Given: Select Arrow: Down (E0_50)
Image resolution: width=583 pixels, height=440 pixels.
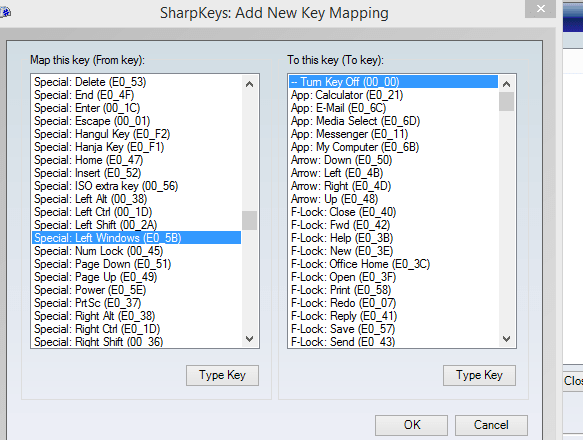Looking at the screenshot, I should [x=393, y=160].
